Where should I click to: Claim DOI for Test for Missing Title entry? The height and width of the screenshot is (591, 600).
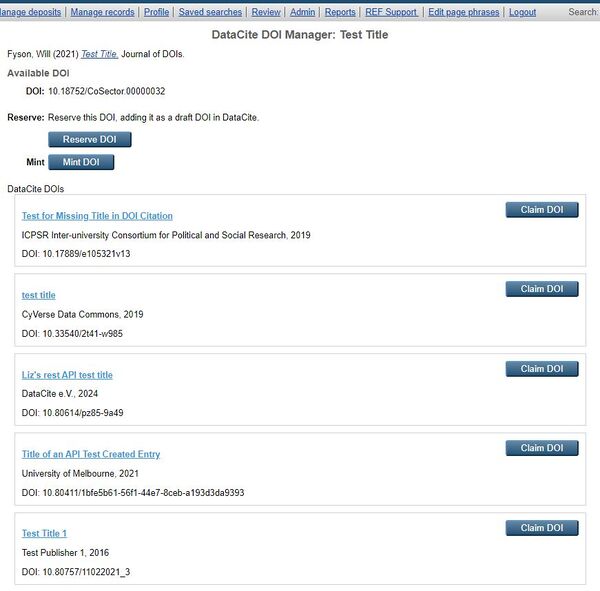(541, 210)
